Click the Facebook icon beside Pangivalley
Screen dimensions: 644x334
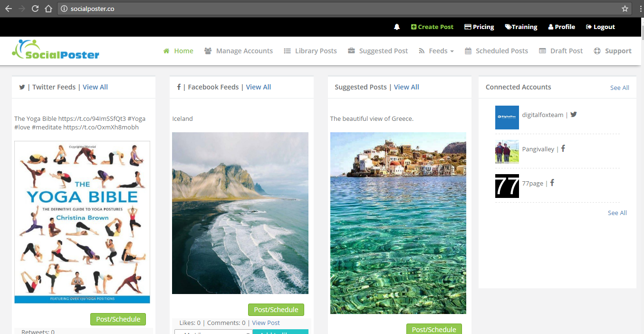[x=563, y=148]
